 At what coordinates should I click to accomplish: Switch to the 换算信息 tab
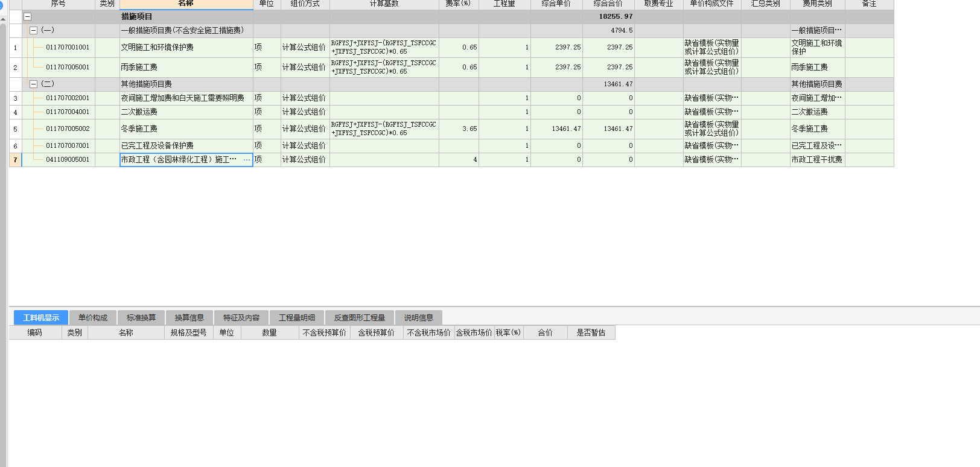[x=189, y=317]
